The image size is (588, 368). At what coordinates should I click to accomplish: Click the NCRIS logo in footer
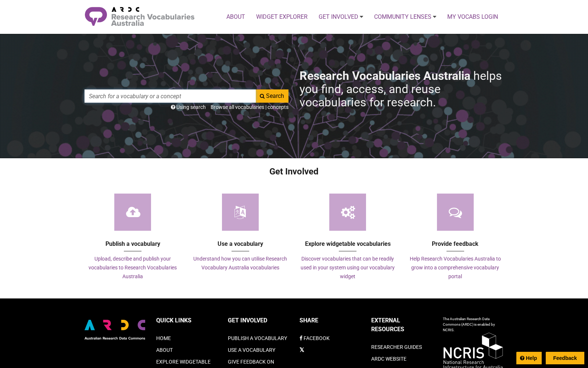tap(473, 350)
